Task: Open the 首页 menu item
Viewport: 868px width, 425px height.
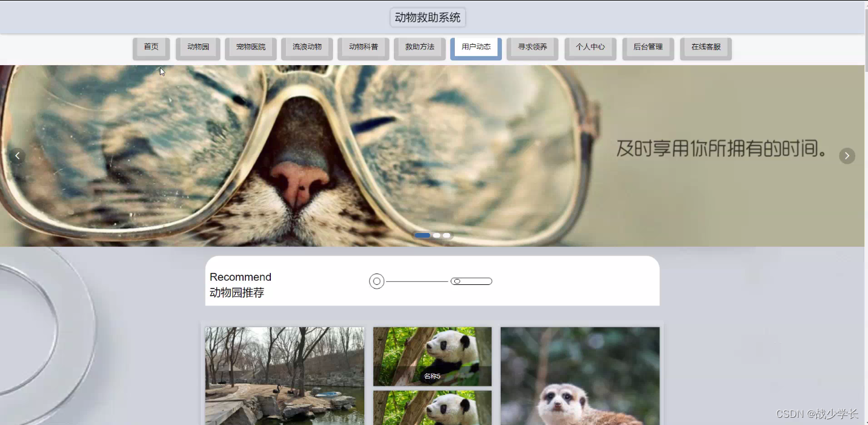Action: point(151,48)
